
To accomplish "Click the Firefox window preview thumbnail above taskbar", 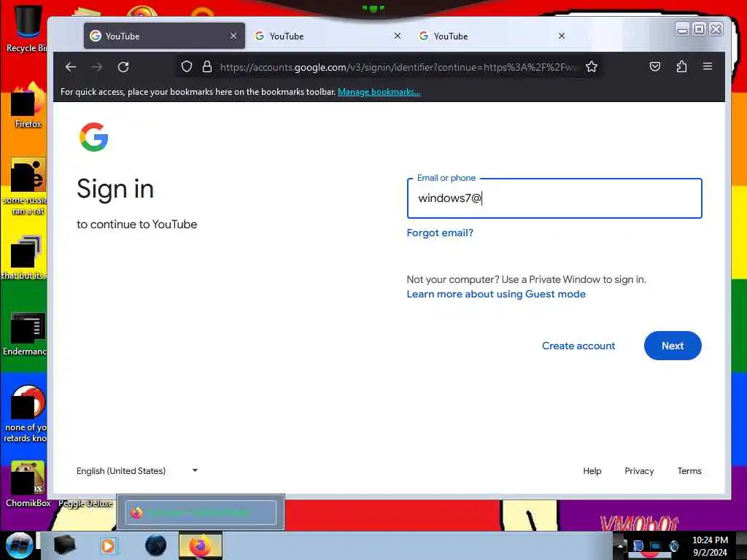I will (201, 513).
